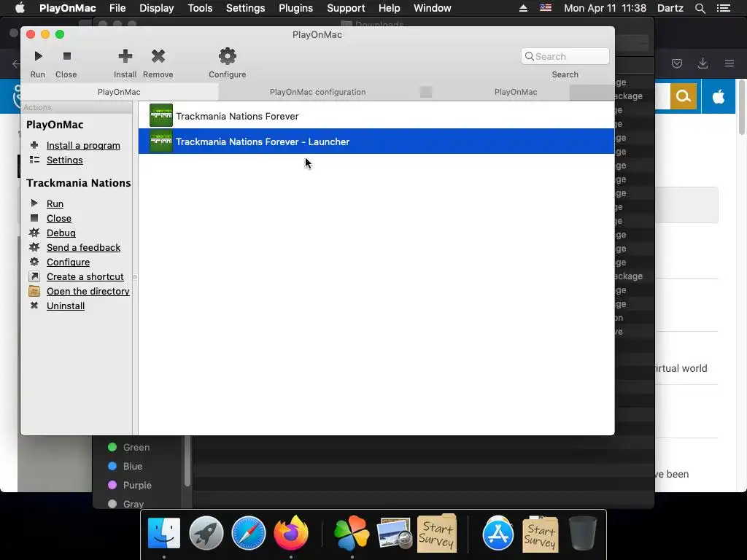Open the Apple menu
Image resolution: width=747 pixels, height=560 pixels.
click(x=20, y=8)
